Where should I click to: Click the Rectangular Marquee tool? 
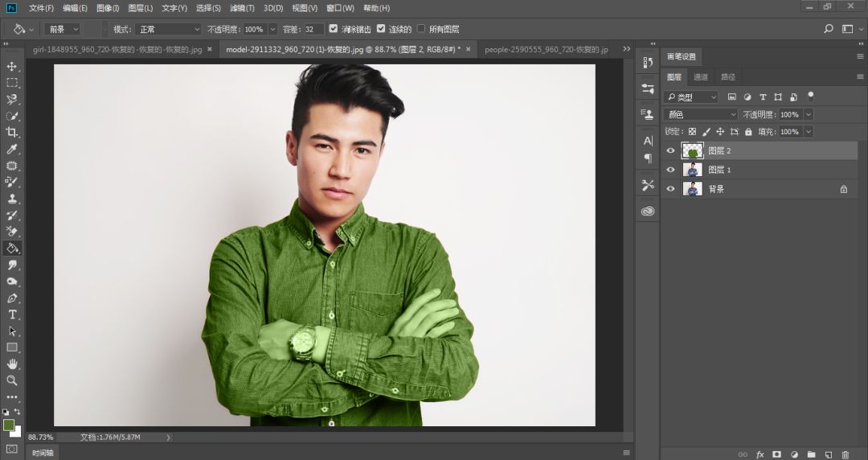[12, 83]
